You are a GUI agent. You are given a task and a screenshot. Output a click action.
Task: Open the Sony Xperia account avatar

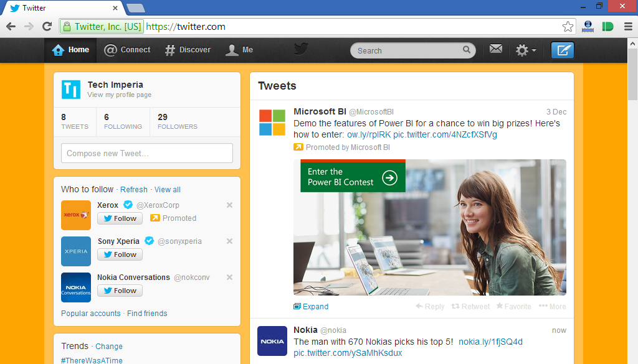click(76, 251)
